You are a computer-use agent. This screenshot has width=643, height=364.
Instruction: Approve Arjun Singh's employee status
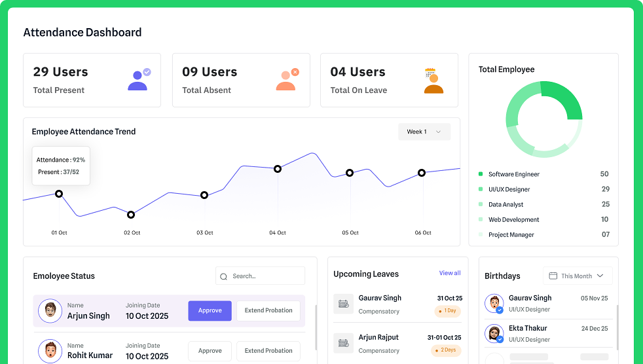(210, 311)
